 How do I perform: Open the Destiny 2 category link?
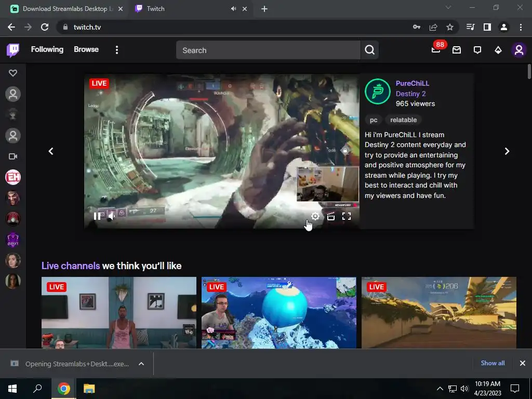[410, 94]
